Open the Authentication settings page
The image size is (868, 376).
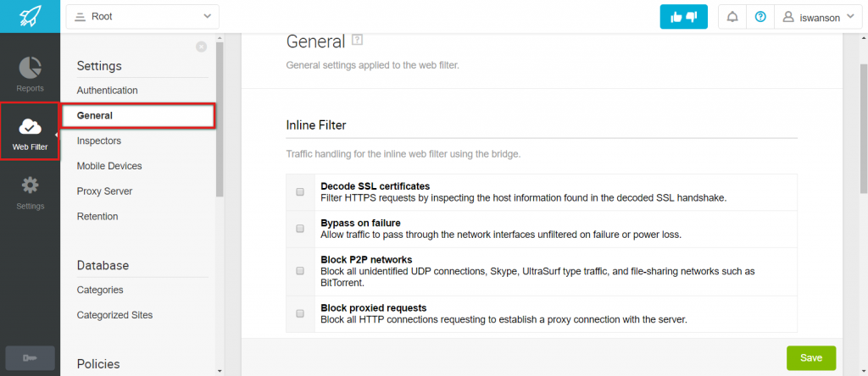107,91
